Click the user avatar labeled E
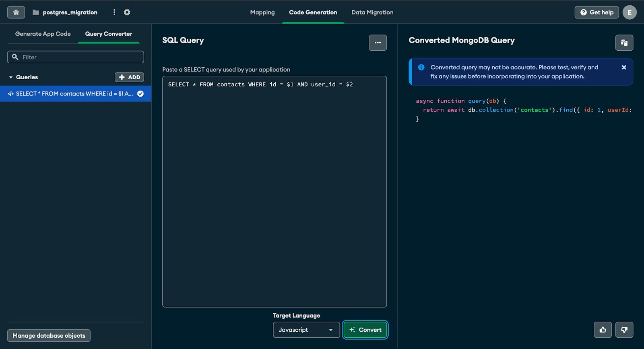This screenshot has height=349, width=644. coord(629,12)
